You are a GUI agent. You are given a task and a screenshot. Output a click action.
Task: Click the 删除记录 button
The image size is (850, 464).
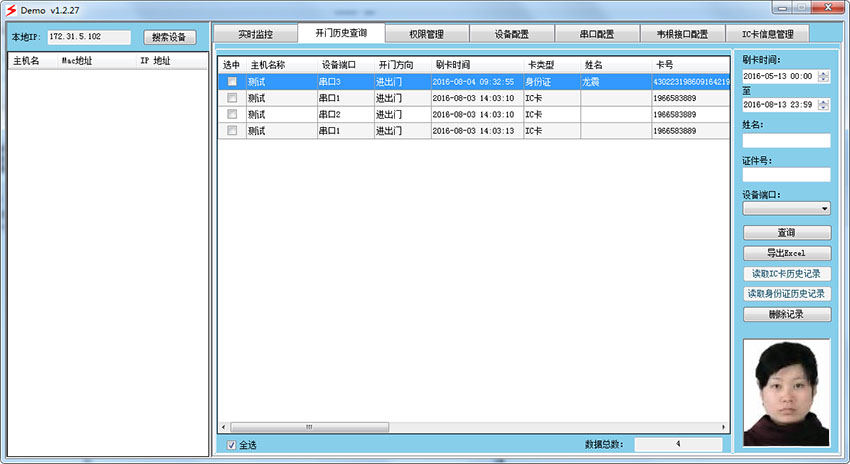[786, 314]
